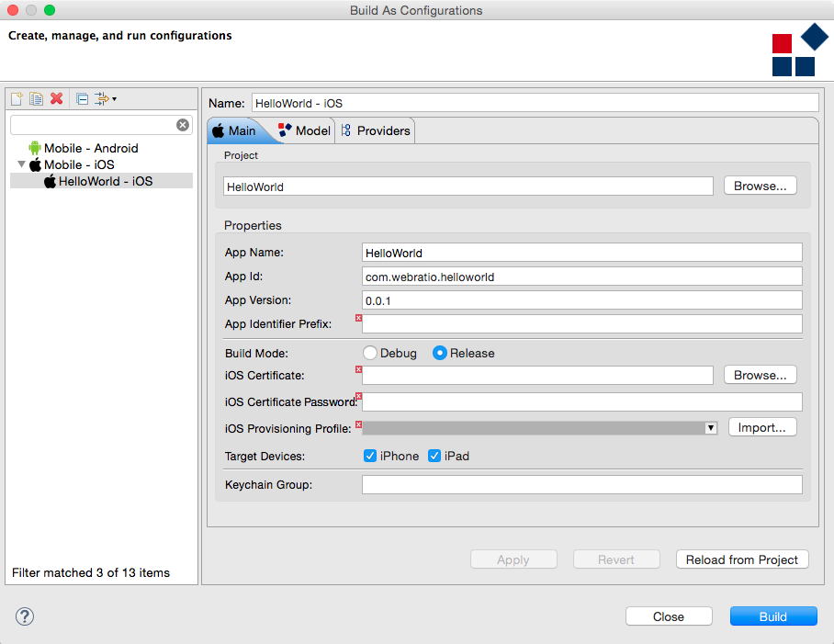Click the Keychain Group field
Screen dimensions: 834x644
[x=582, y=484]
